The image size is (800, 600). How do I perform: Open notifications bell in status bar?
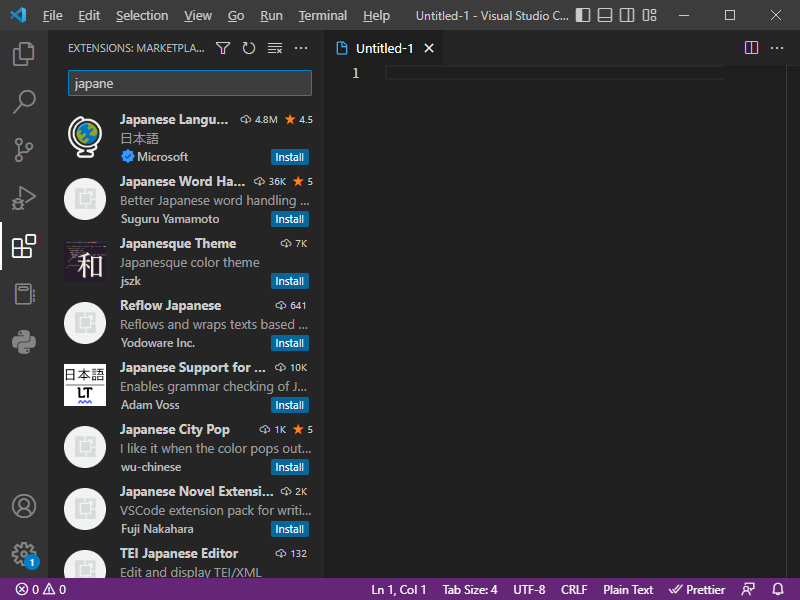point(778,589)
